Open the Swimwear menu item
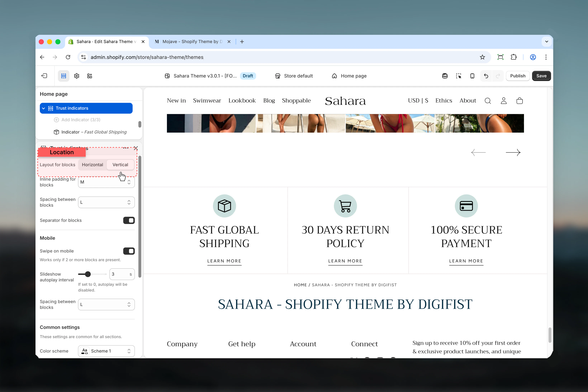The image size is (588, 392). click(207, 101)
